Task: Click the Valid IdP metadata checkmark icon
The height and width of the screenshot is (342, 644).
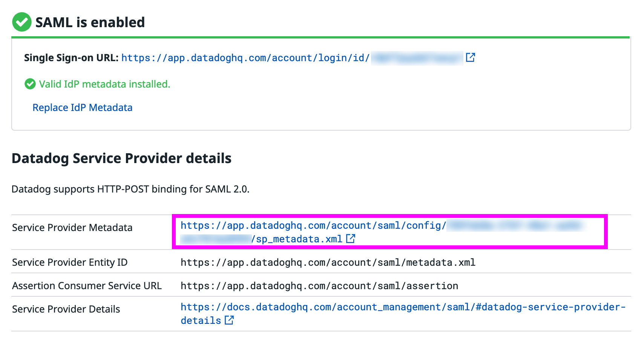Action: [x=30, y=84]
